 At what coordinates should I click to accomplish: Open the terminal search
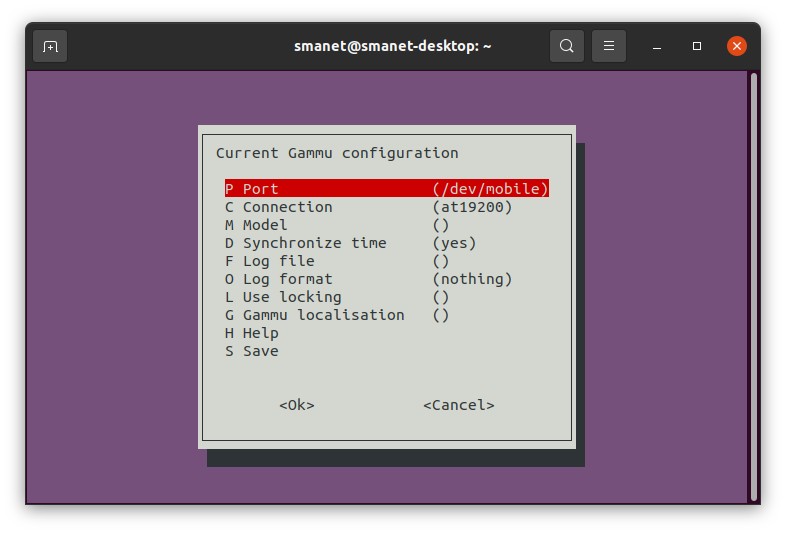(566, 46)
